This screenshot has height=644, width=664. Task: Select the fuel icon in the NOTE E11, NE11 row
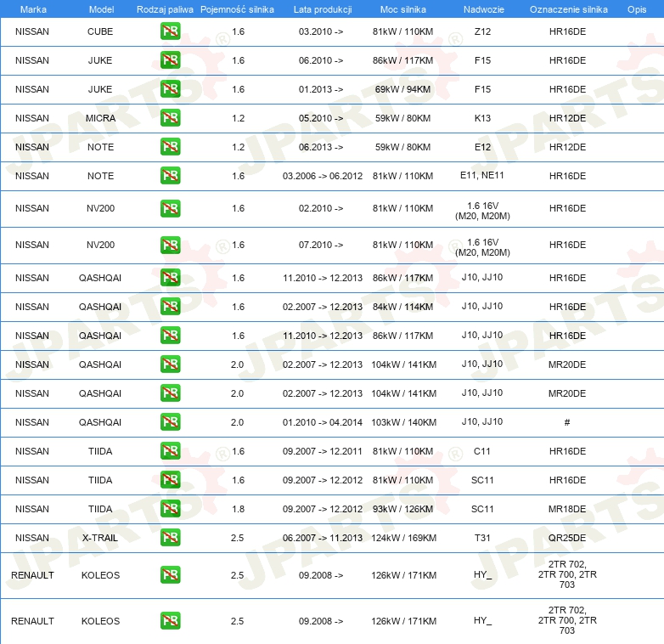(x=170, y=175)
